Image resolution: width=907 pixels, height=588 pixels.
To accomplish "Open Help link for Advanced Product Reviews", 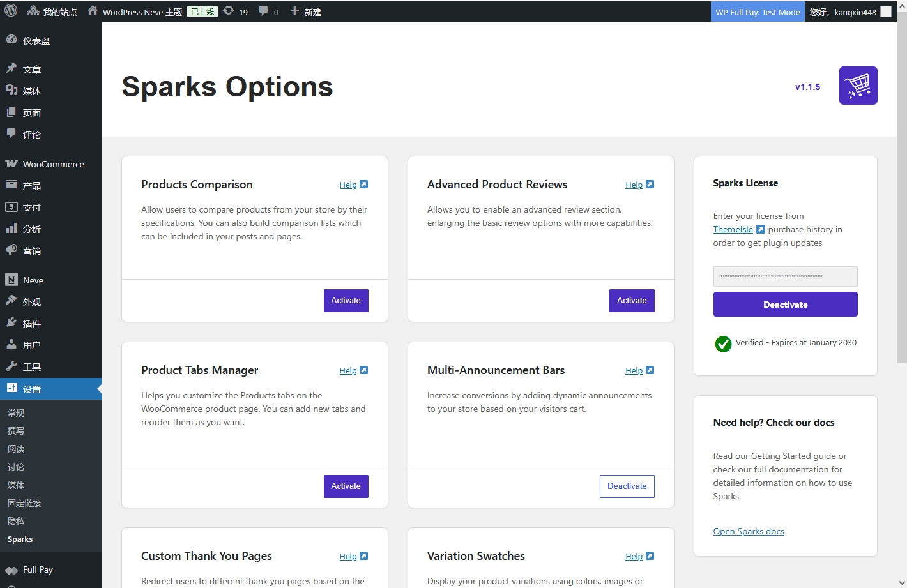I will click(639, 185).
